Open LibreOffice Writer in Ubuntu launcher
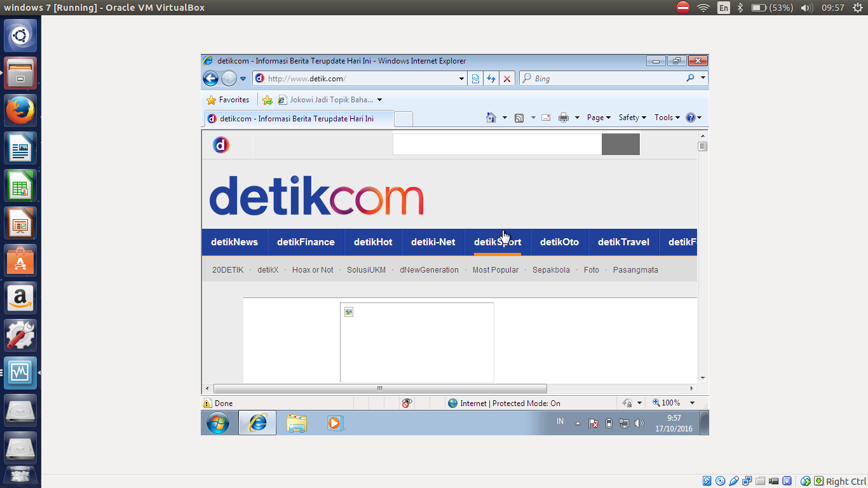Screen dimensions: 868x488 coord(20,148)
